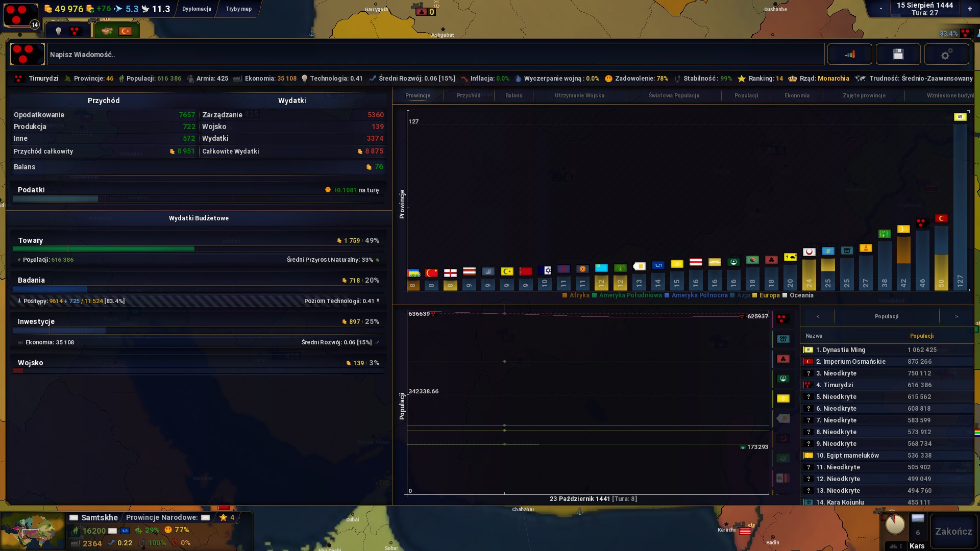This screenshot has width=980, height=551.
Task: Open the lightbulb technology notification
Action: point(58,31)
